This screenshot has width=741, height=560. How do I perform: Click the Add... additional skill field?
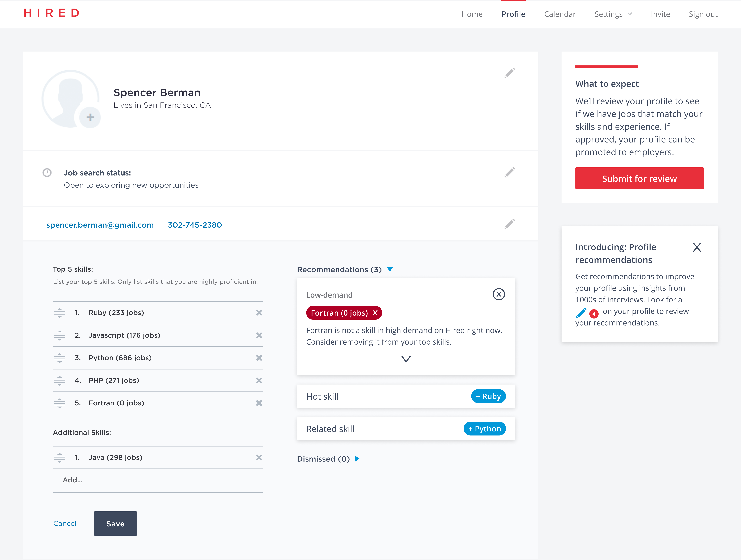[157, 480]
